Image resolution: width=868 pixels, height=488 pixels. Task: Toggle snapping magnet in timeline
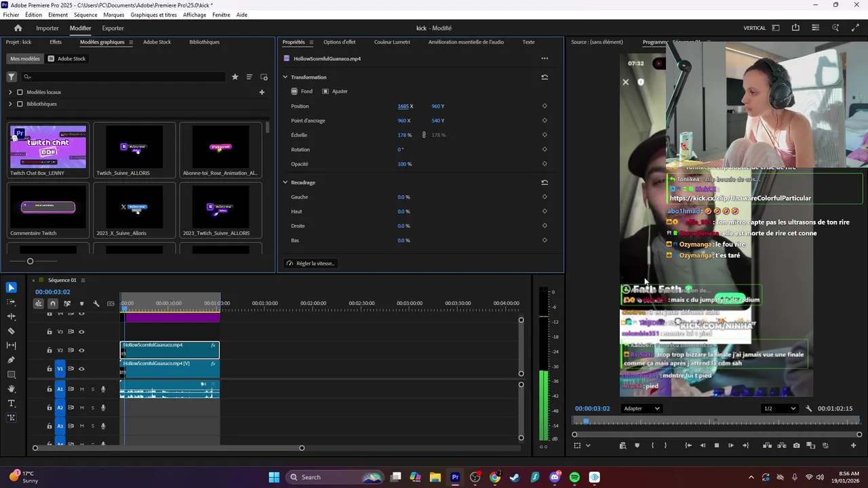click(x=53, y=304)
